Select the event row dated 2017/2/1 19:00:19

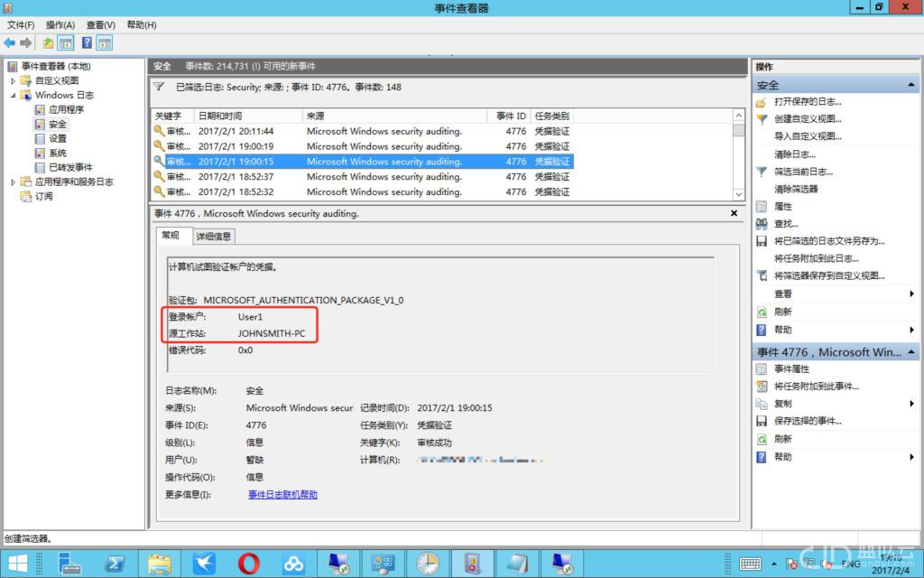363,146
